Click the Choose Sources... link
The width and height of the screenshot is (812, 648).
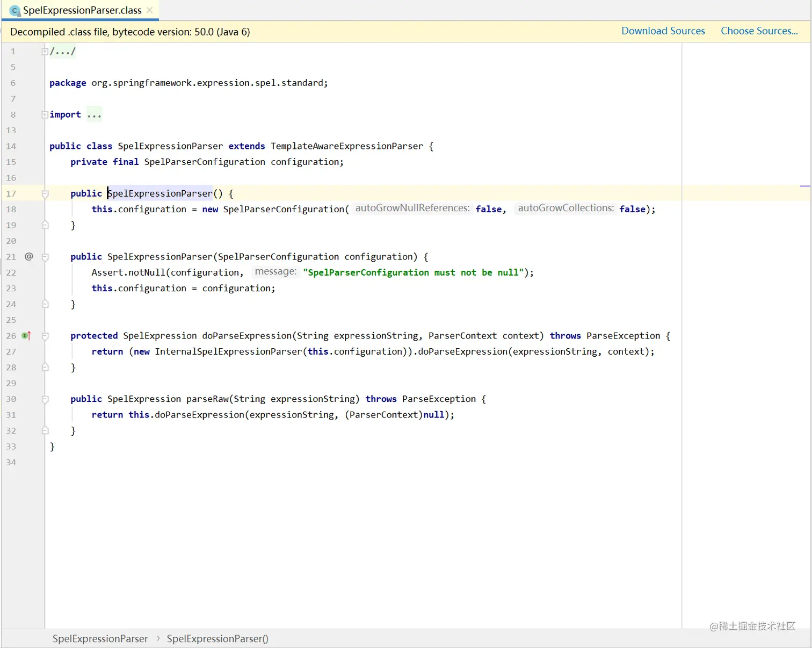click(x=759, y=31)
